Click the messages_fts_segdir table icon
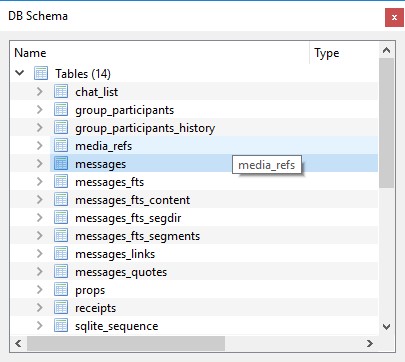This screenshot has height=362, width=405. coord(61,217)
